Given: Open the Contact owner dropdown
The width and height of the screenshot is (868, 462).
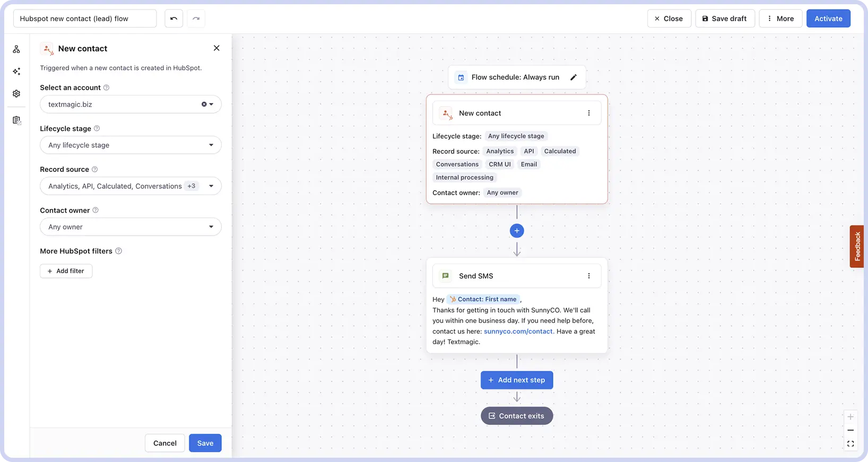Looking at the screenshot, I should pos(131,227).
